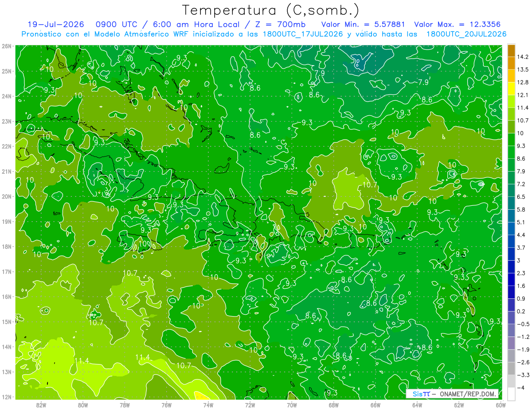This screenshot has width=532, height=411.
Task: Click the teal swatch between 6.5 and 5.8
Action: point(511,203)
